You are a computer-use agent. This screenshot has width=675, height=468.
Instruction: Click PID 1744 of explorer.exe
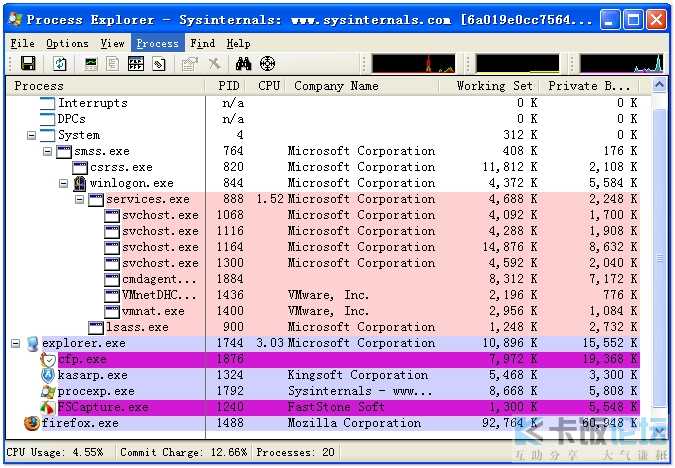tap(230, 344)
